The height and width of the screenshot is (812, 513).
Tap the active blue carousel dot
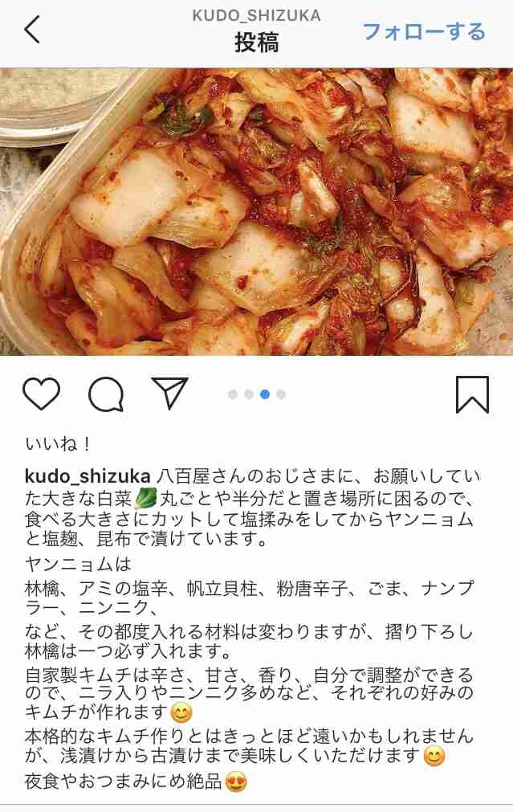pos(265,394)
